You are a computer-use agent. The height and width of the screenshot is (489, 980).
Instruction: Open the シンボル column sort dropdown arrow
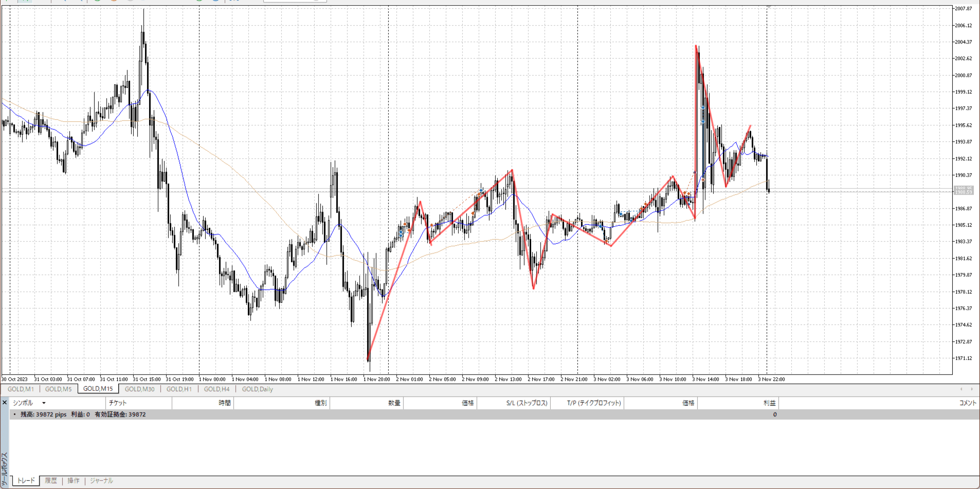[x=44, y=403]
